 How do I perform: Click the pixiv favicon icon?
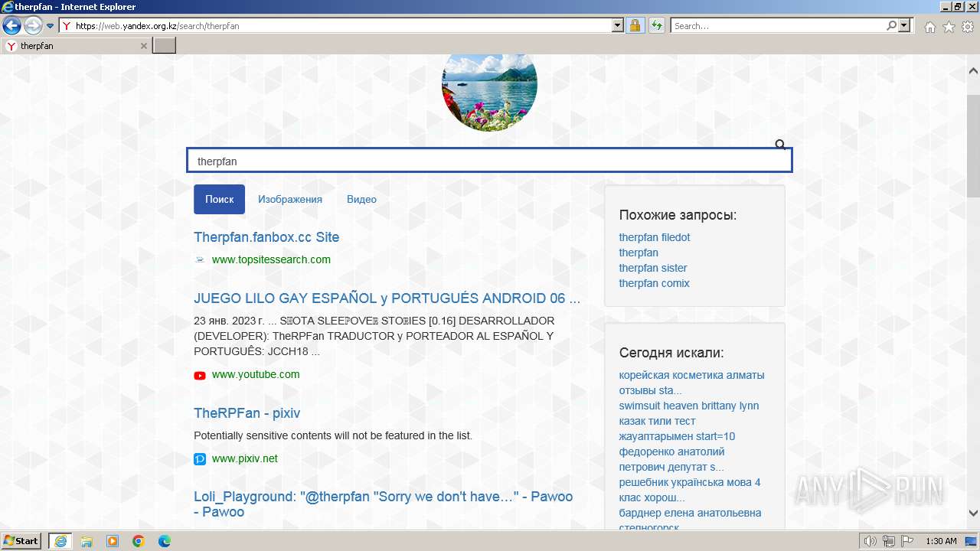click(x=200, y=459)
